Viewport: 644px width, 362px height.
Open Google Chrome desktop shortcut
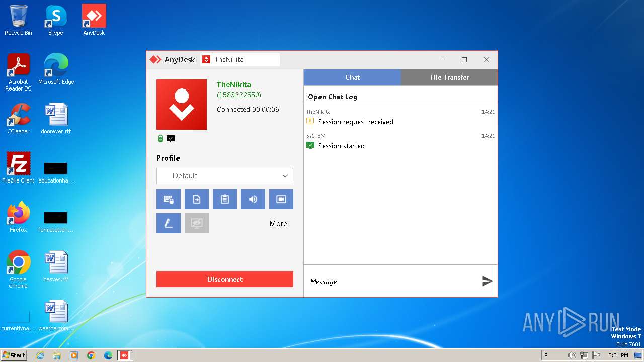pos(18,269)
